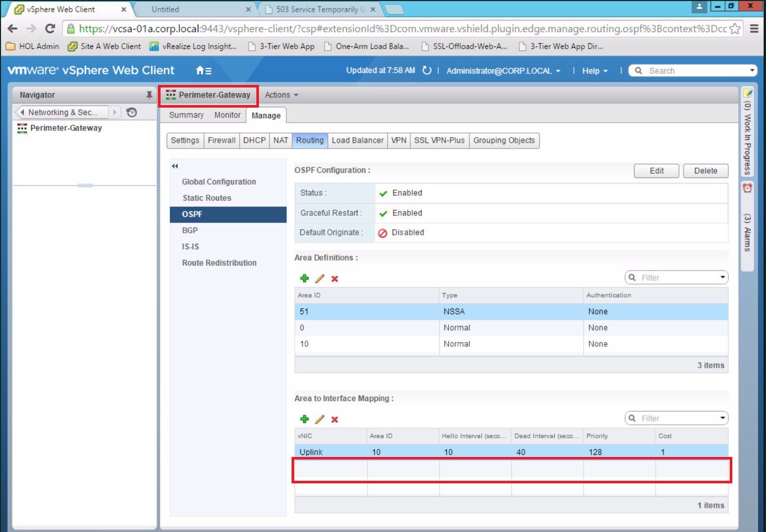The image size is (766, 532).
Task: Open the vRealize Log Insight bookmark
Action: coord(193,46)
